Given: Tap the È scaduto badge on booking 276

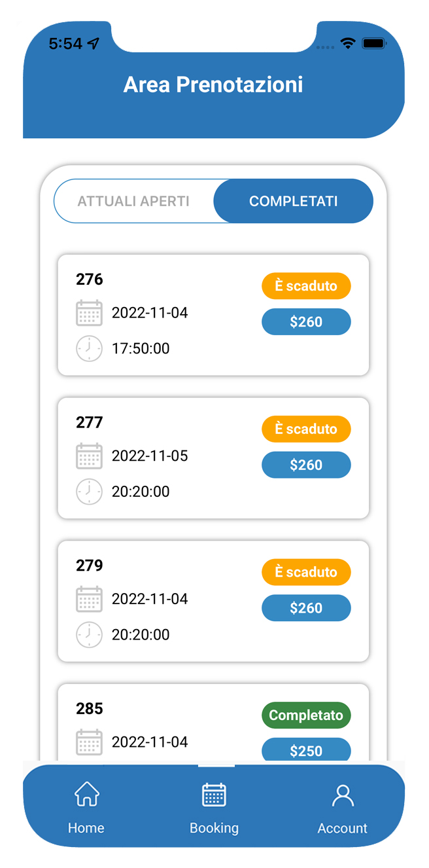Looking at the screenshot, I should click(x=306, y=286).
